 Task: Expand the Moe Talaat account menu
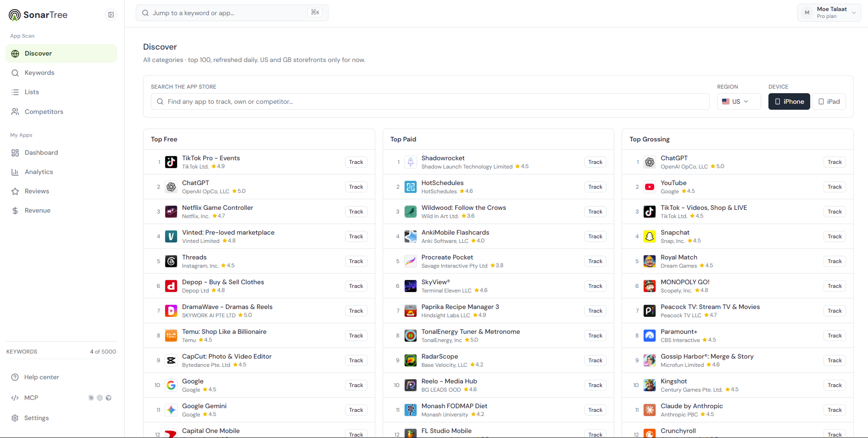(829, 12)
